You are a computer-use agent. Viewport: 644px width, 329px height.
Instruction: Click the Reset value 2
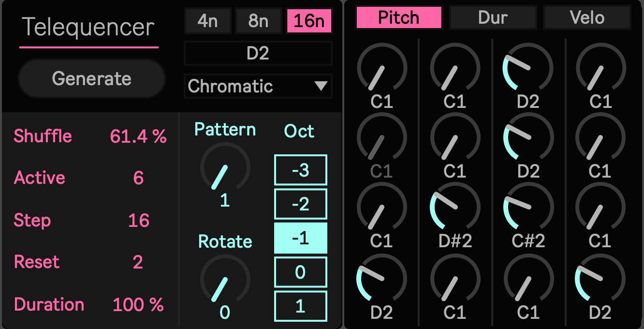[138, 262]
